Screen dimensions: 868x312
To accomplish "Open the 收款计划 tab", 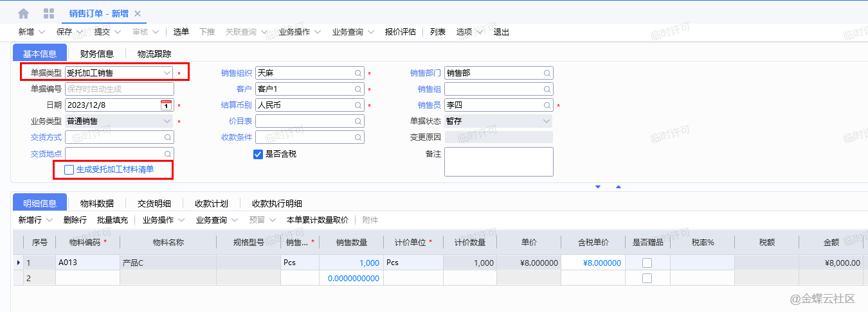I will point(211,204).
